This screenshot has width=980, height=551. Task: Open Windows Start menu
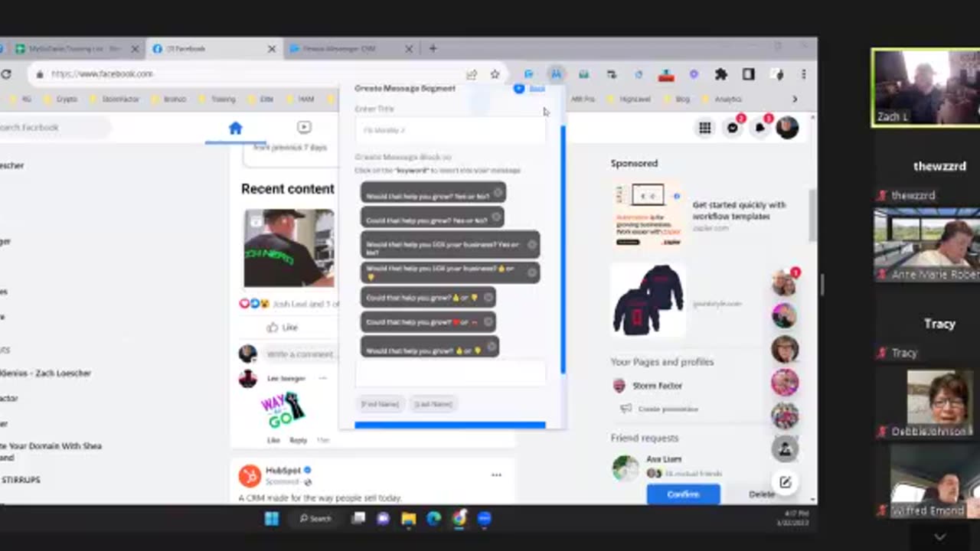click(x=272, y=519)
